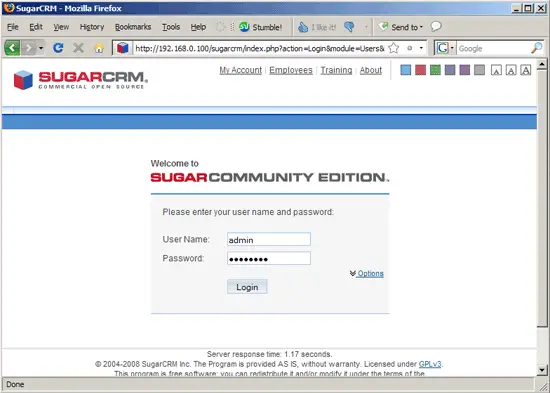Open the View menu
The width and height of the screenshot is (550, 393).
pyautogui.click(x=61, y=27)
